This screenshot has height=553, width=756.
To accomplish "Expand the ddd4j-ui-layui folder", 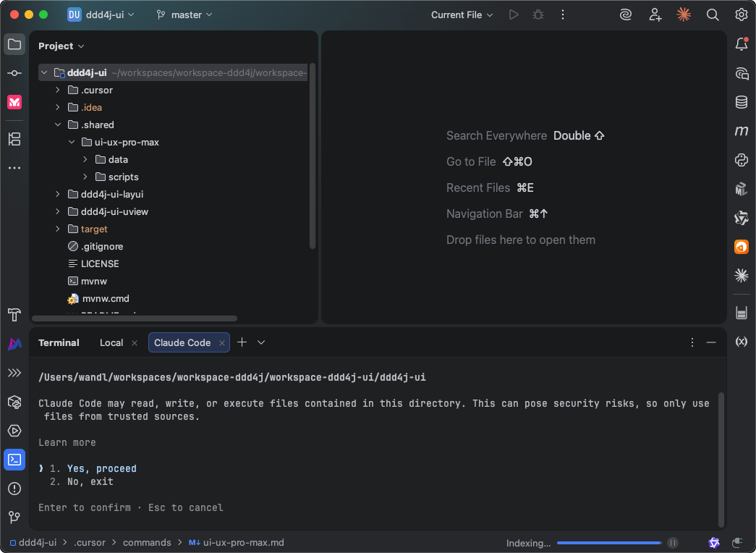I will 59,194.
